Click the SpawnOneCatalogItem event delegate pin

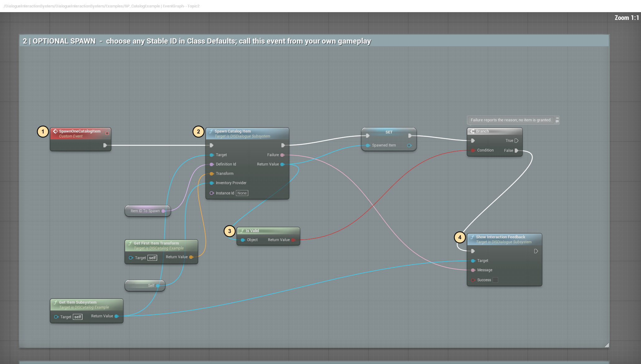107,133
